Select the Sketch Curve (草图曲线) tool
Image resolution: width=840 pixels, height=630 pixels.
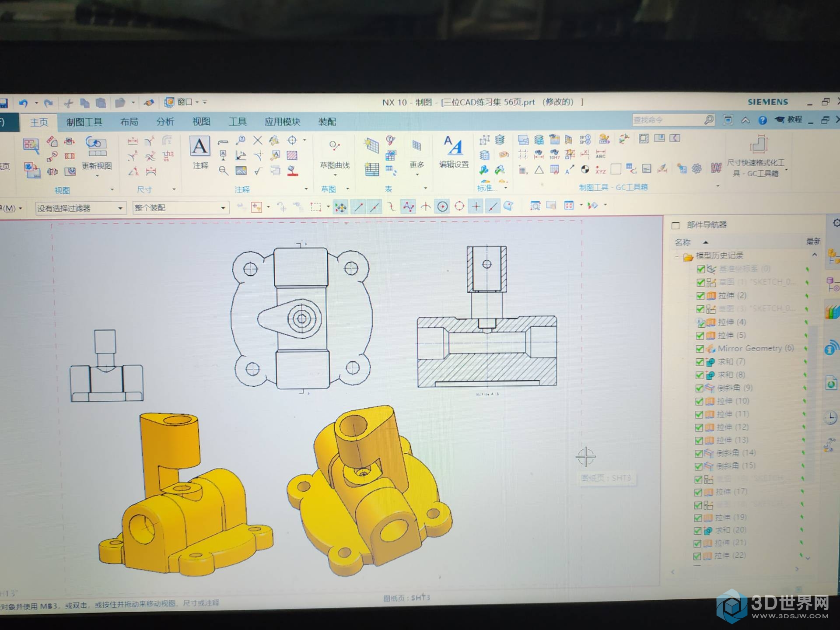pos(335,146)
